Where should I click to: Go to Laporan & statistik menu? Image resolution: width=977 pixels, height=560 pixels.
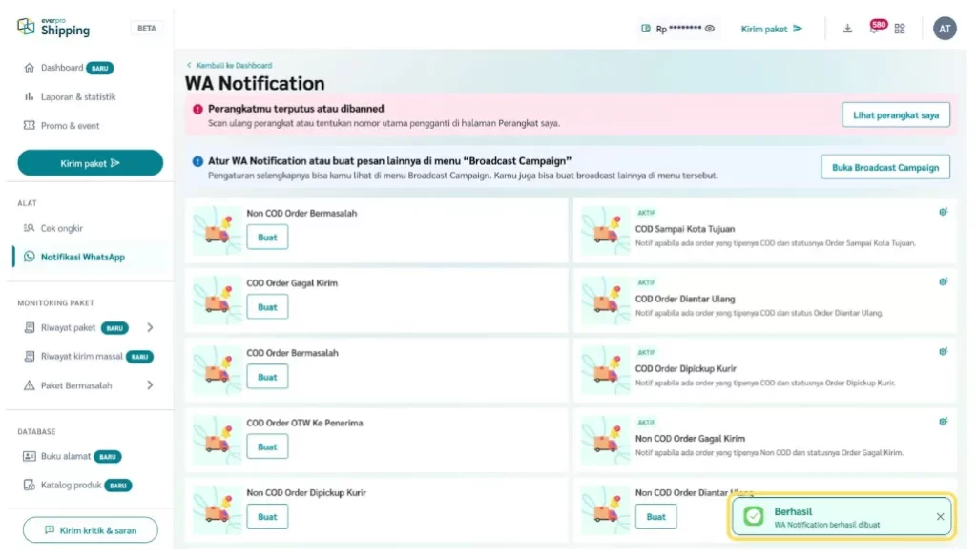pyautogui.click(x=78, y=96)
